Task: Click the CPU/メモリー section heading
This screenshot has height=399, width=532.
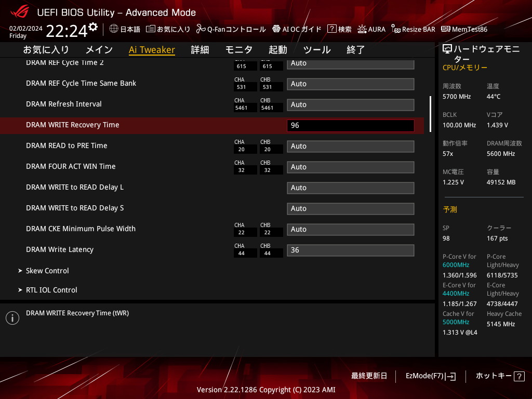Action: pos(465,68)
